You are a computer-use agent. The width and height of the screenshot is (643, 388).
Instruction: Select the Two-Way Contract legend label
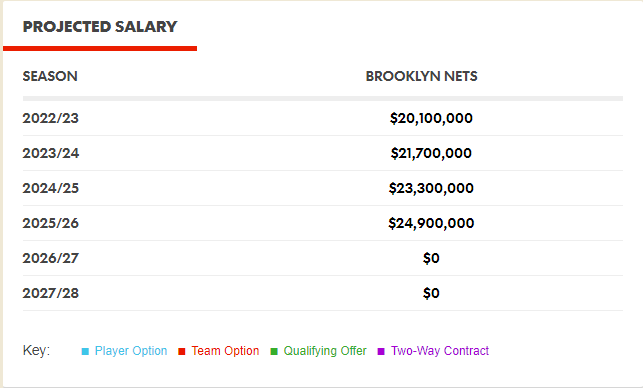coord(440,351)
